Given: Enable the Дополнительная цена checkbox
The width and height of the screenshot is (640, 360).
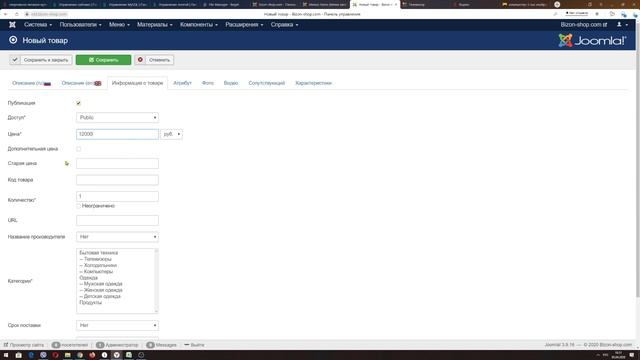Looking at the screenshot, I should [78, 149].
